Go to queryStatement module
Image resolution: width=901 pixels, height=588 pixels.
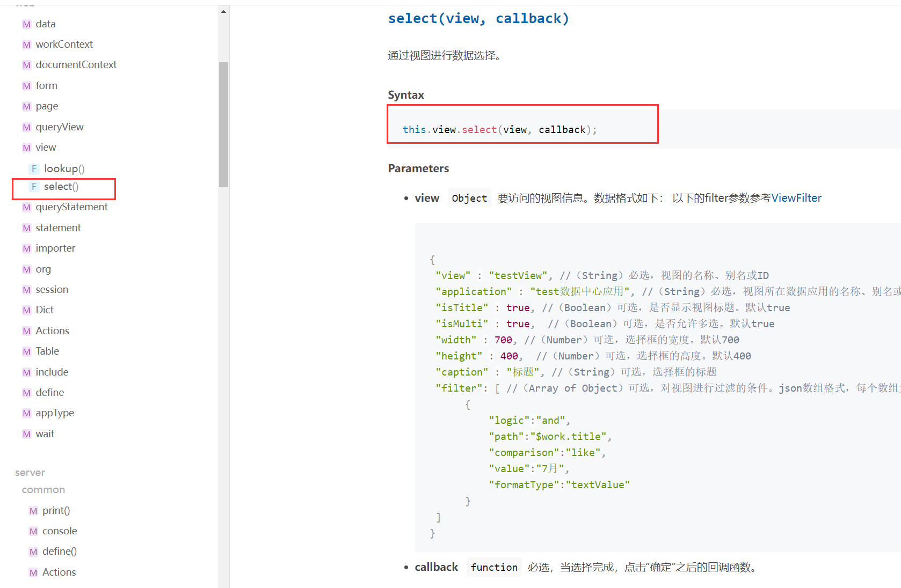tap(72, 207)
